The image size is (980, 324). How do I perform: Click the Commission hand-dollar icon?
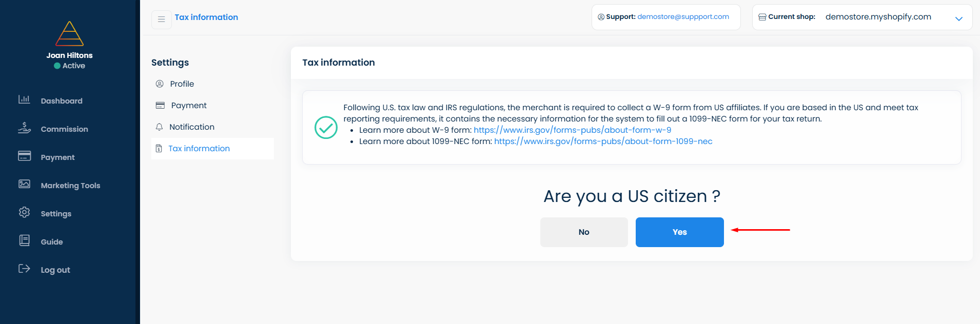coord(24,128)
